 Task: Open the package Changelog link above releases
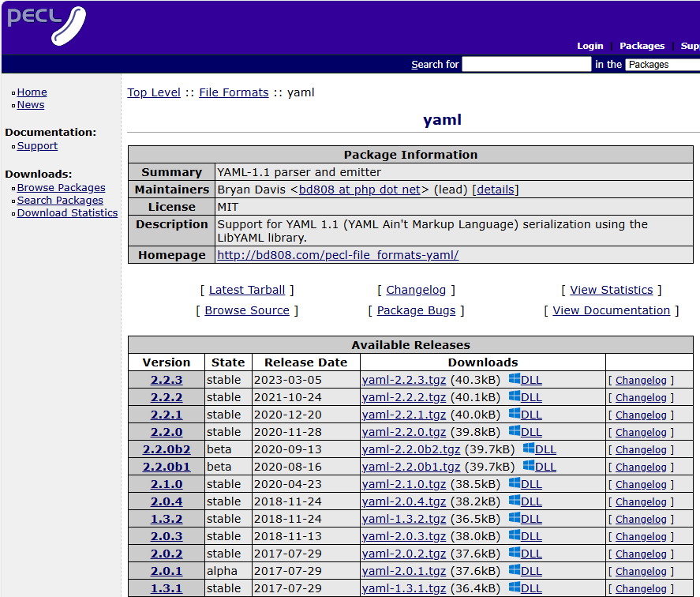pos(416,290)
